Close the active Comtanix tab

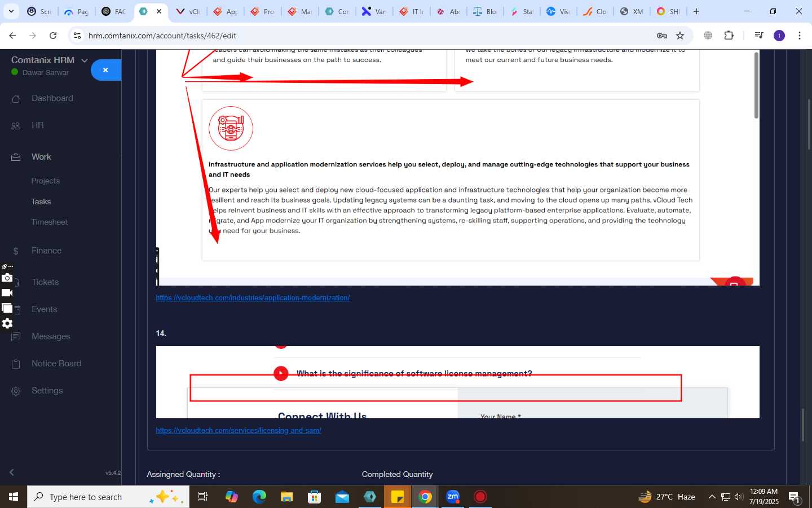tap(159, 11)
